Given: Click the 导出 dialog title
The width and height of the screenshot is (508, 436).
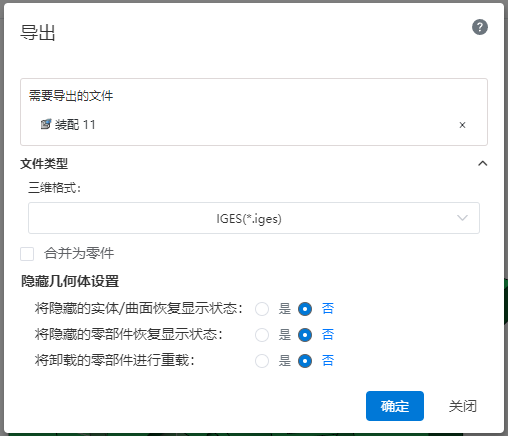Looking at the screenshot, I should coord(38,33).
